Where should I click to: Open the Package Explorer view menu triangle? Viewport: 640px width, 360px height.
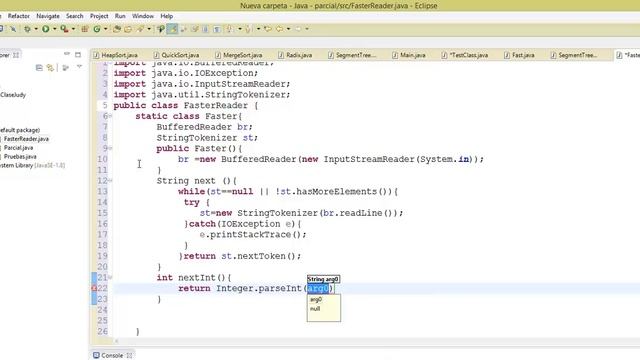coord(79,67)
